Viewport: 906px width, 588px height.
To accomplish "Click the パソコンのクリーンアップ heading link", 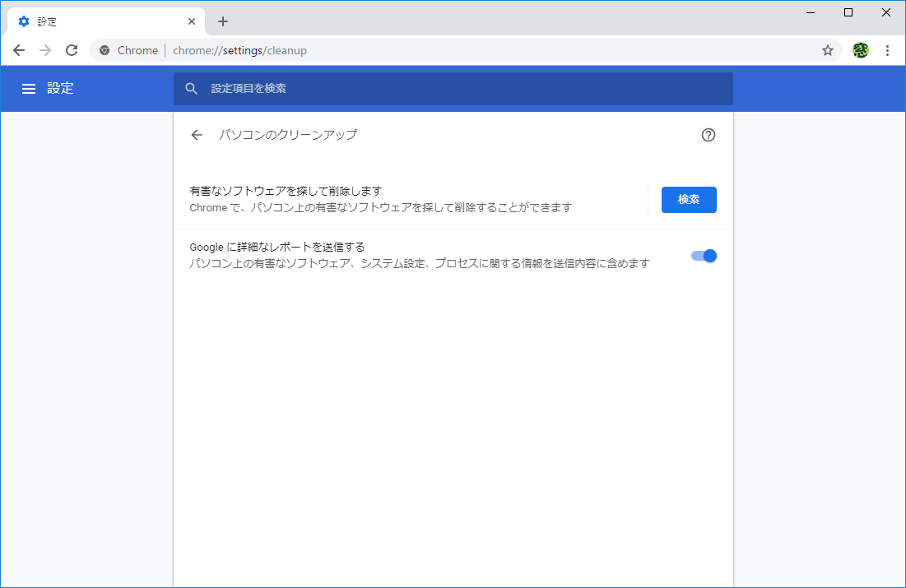I will tap(287, 134).
